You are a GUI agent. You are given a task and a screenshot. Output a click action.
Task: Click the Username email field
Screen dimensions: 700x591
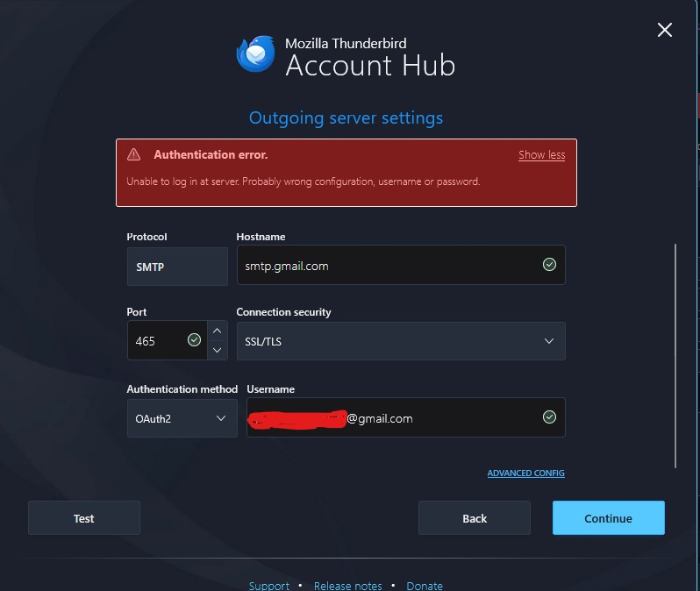tap(406, 417)
